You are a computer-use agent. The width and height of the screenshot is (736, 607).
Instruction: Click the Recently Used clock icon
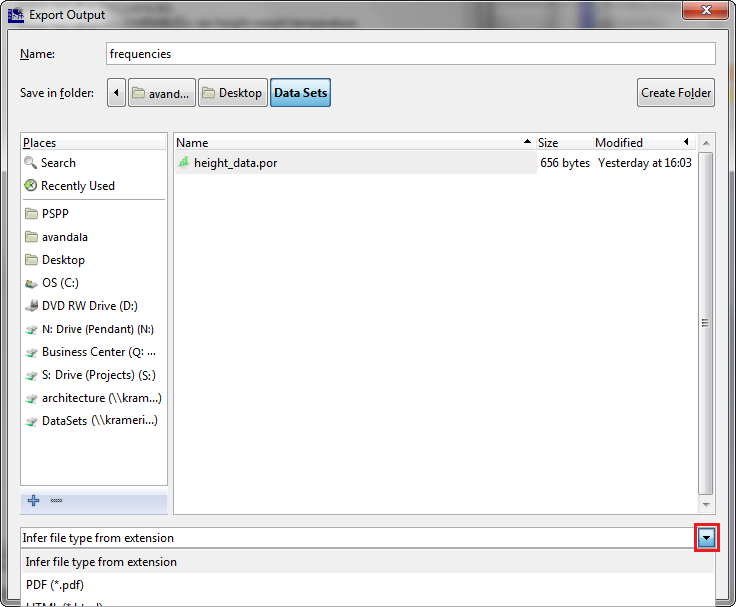coord(31,185)
